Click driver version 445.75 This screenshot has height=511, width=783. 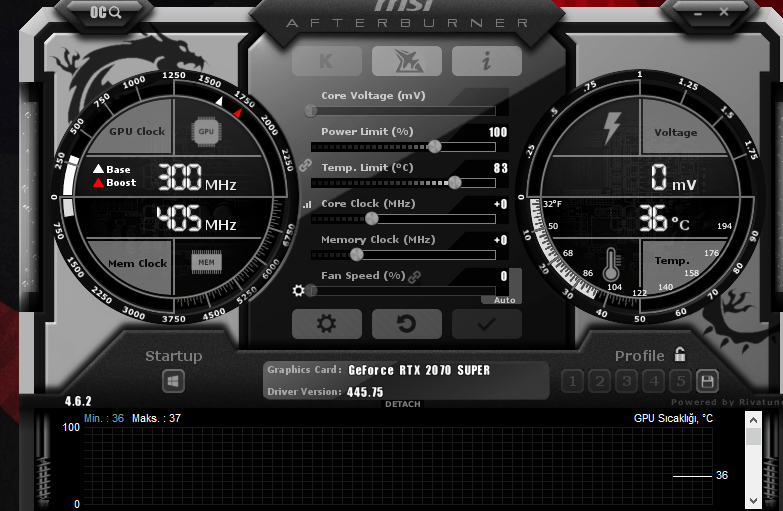point(365,392)
